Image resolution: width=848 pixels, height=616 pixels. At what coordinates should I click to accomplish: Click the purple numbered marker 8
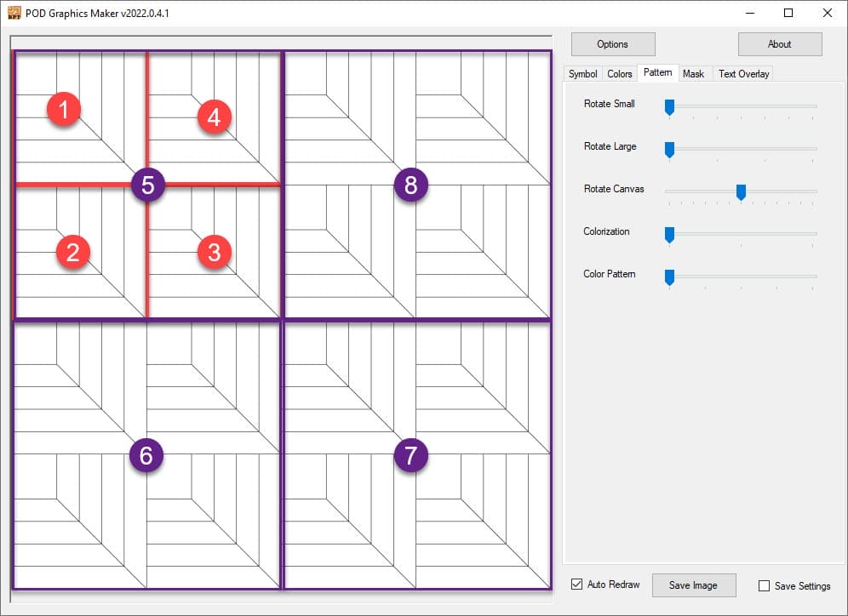coord(411,185)
